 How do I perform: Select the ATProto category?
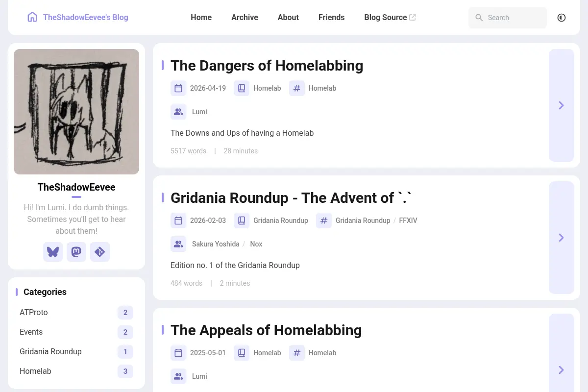(76, 313)
